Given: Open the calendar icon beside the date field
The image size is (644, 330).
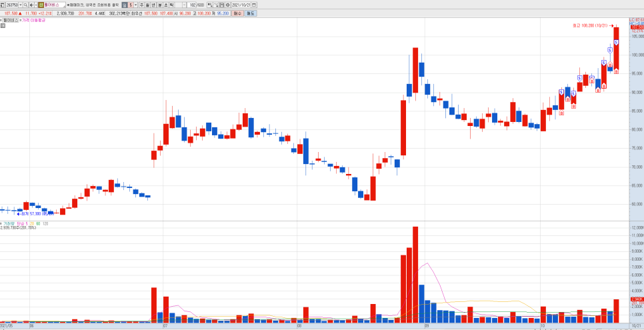Looking at the screenshot, I should (254, 5).
